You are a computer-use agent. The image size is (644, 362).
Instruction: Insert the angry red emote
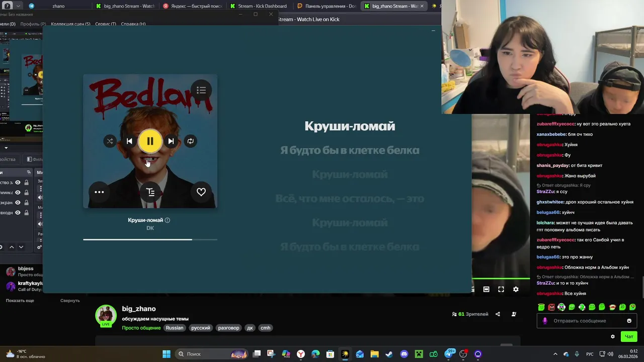pos(551,307)
